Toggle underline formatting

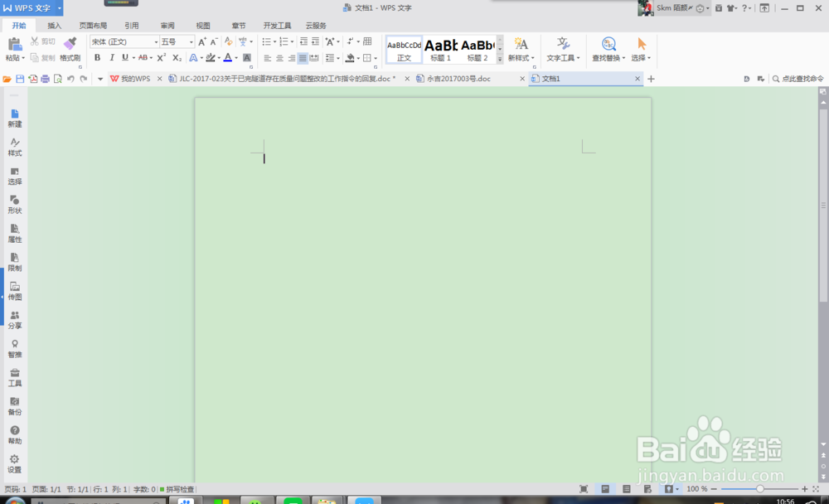pyautogui.click(x=125, y=58)
